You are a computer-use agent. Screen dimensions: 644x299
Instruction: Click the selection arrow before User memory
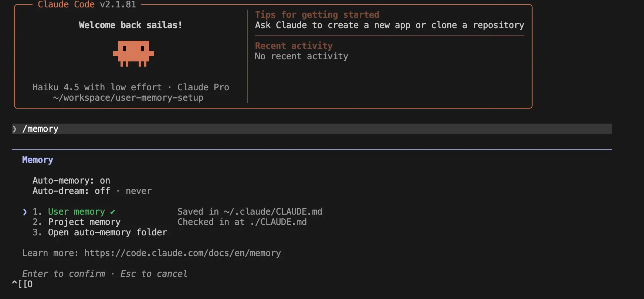click(x=25, y=212)
